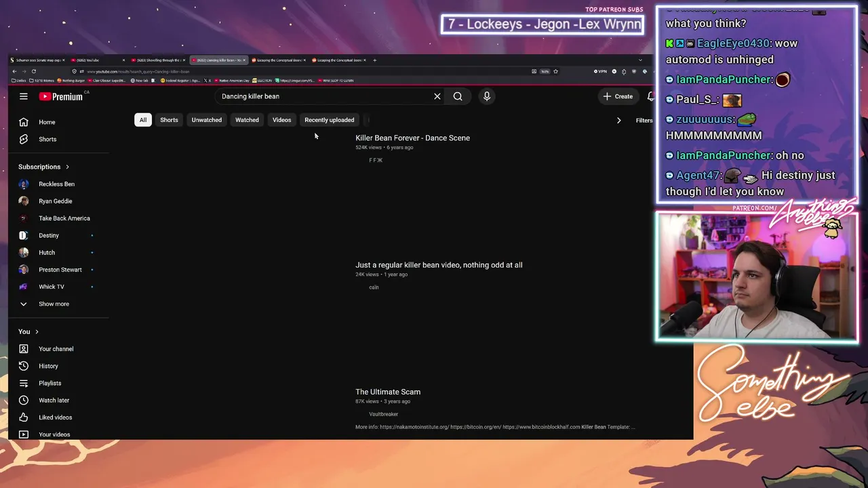Open the Nothing Burger bookmark
868x488 pixels.
(71, 81)
